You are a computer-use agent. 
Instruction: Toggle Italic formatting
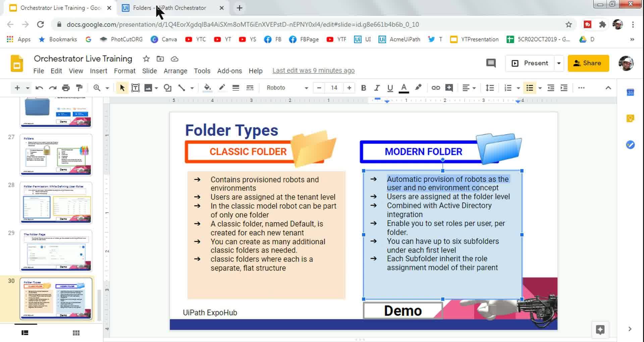coord(377,88)
